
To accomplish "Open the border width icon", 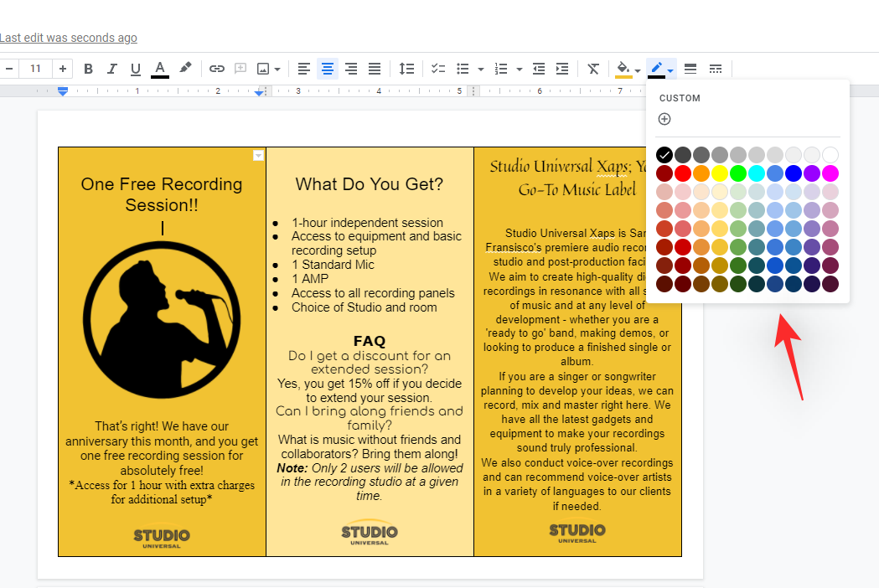I will click(690, 69).
